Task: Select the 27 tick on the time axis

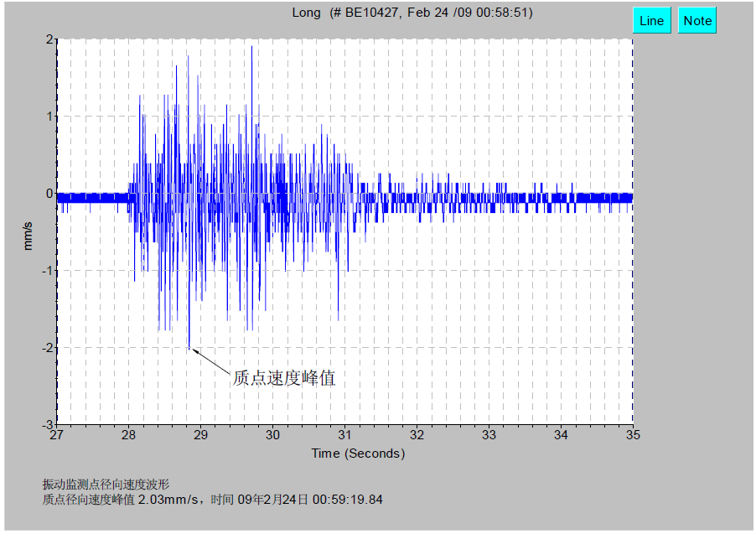Action: [56, 435]
